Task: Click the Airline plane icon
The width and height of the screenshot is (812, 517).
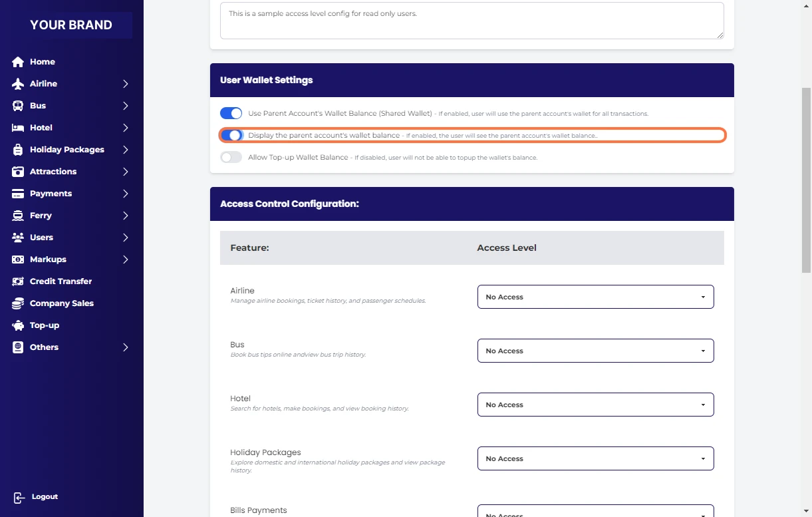Action: pos(18,84)
